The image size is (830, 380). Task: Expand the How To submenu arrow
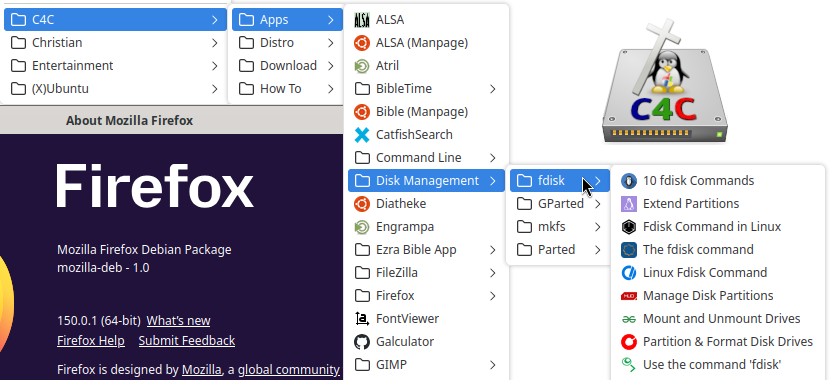pos(330,89)
